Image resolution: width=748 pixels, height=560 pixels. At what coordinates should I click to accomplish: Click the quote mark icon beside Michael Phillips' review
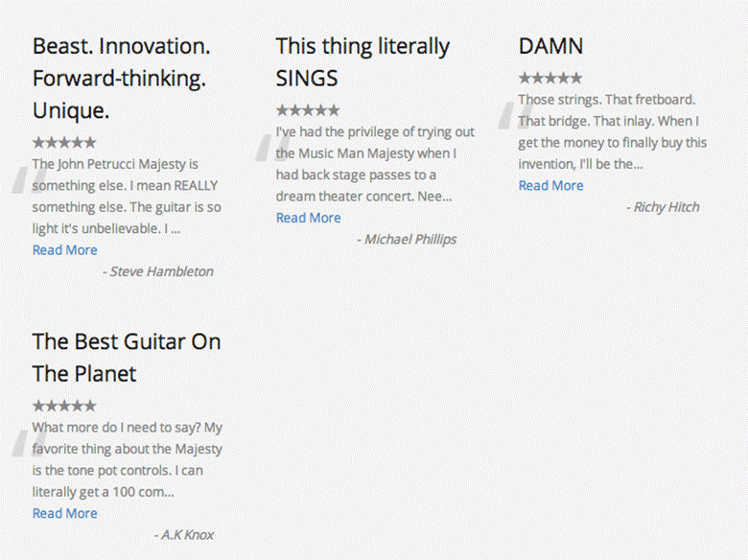[273, 148]
